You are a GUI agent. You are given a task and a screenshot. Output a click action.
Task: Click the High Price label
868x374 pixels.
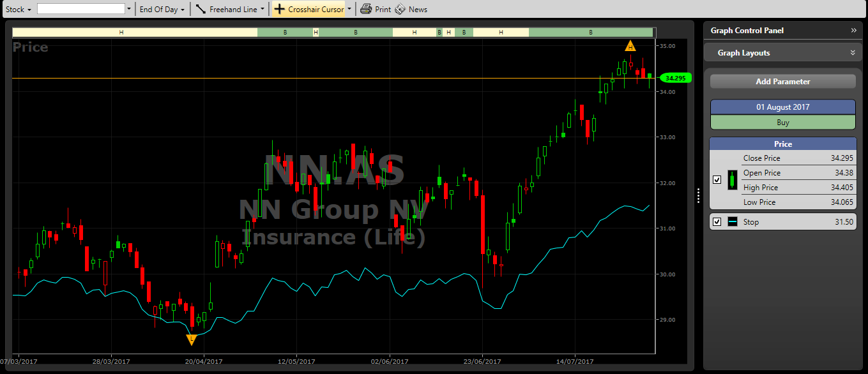761,188
